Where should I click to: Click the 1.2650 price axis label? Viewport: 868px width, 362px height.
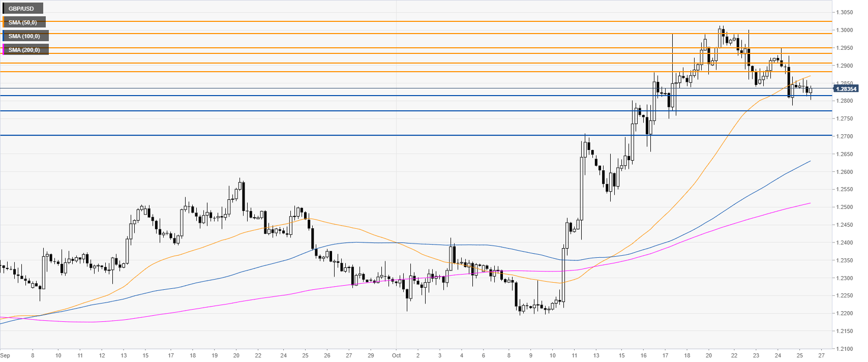tap(845, 154)
